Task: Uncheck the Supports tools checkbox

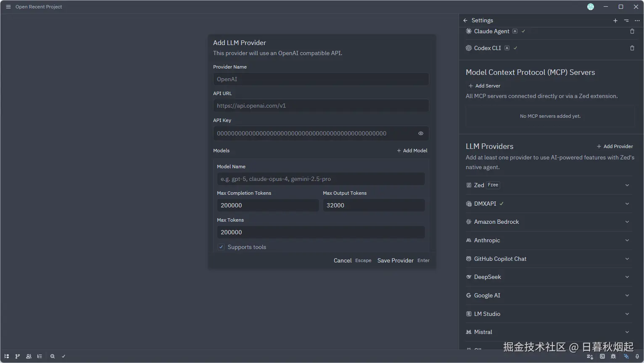Action: [221, 247]
